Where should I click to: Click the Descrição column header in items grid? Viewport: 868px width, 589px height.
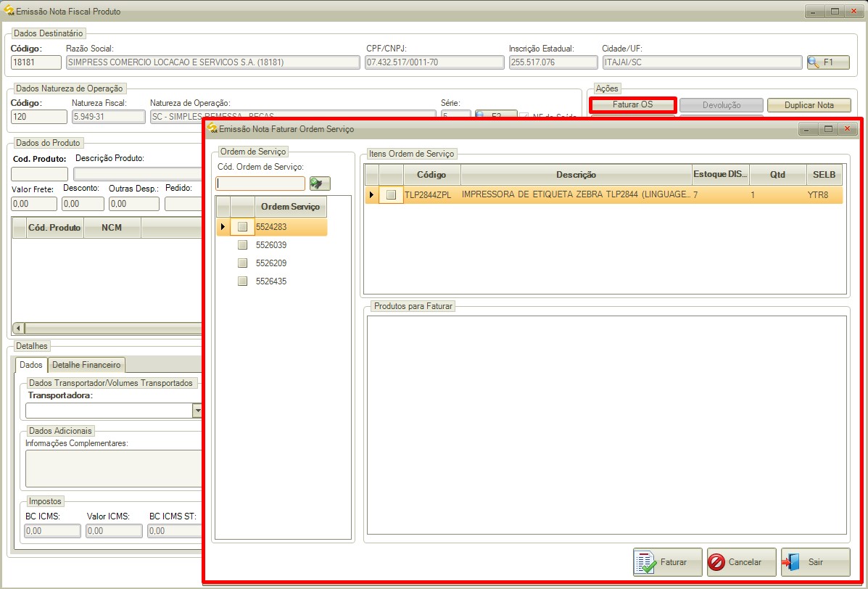coord(576,174)
